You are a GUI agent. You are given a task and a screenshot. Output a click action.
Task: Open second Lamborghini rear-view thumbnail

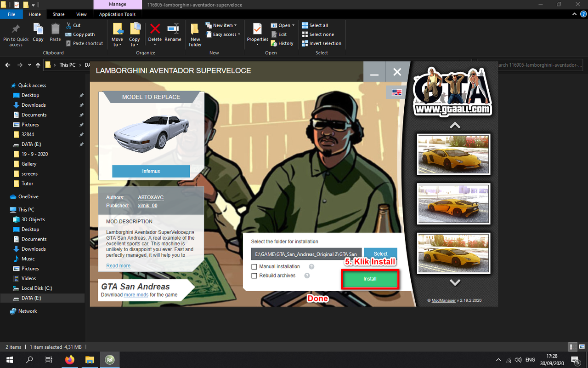pyautogui.click(x=453, y=204)
